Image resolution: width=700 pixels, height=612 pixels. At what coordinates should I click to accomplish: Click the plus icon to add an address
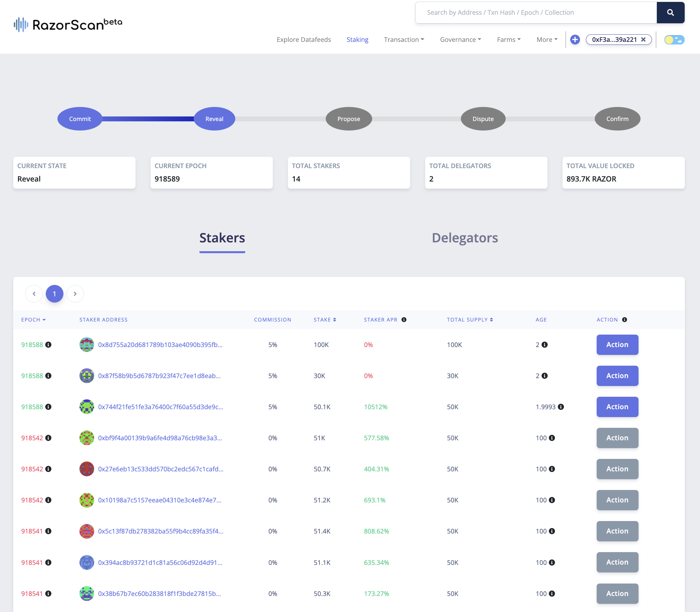pos(575,40)
